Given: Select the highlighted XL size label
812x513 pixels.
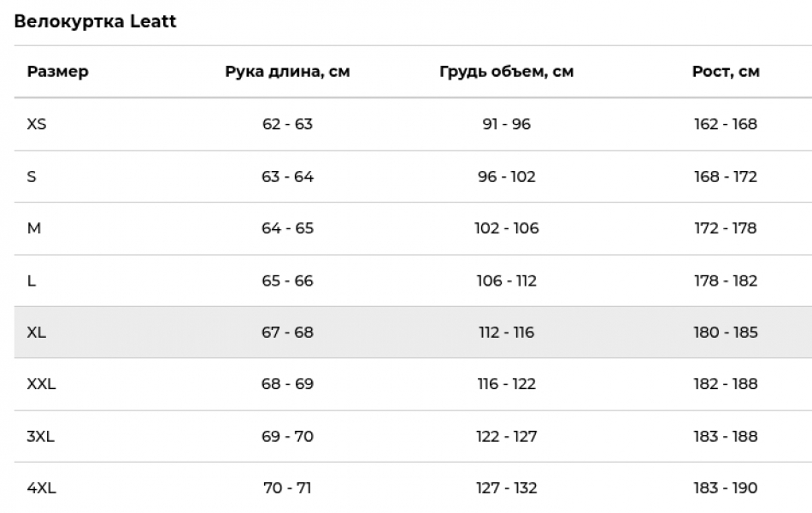Looking at the screenshot, I should pyautogui.click(x=37, y=333).
